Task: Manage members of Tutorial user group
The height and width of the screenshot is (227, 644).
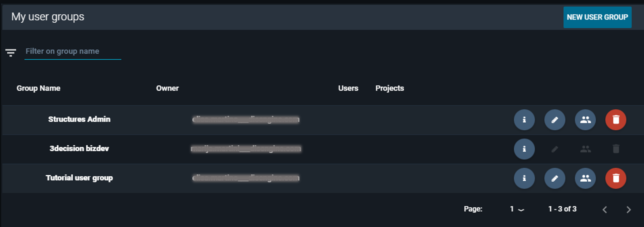Action: 585,178
